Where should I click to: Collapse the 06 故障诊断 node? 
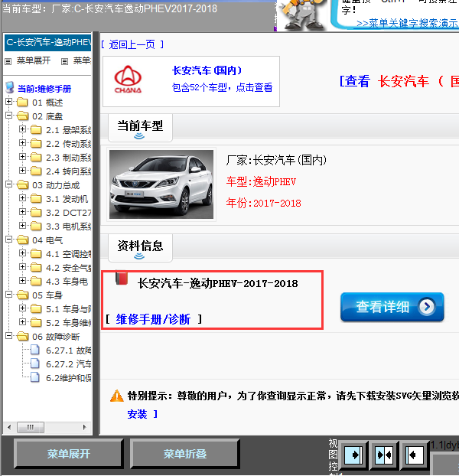pyautogui.click(x=9, y=336)
